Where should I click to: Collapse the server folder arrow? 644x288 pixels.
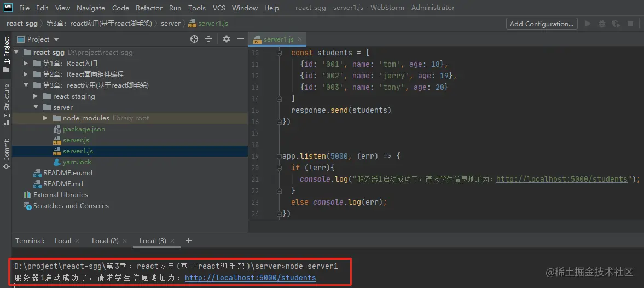coord(36,107)
